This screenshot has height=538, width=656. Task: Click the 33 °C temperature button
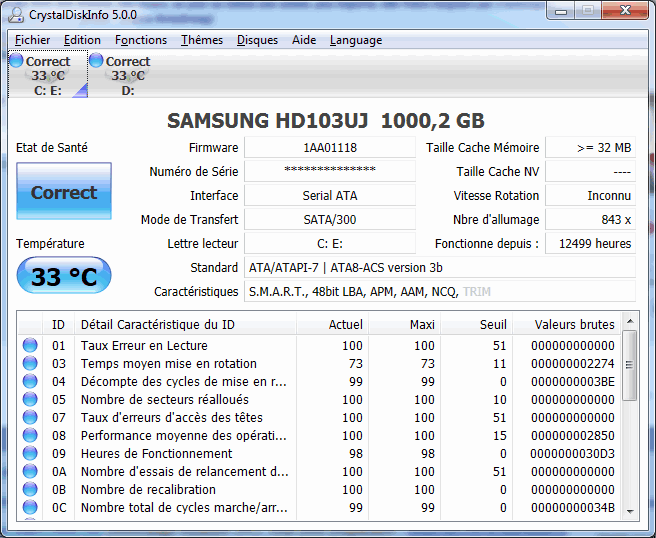coord(64,276)
